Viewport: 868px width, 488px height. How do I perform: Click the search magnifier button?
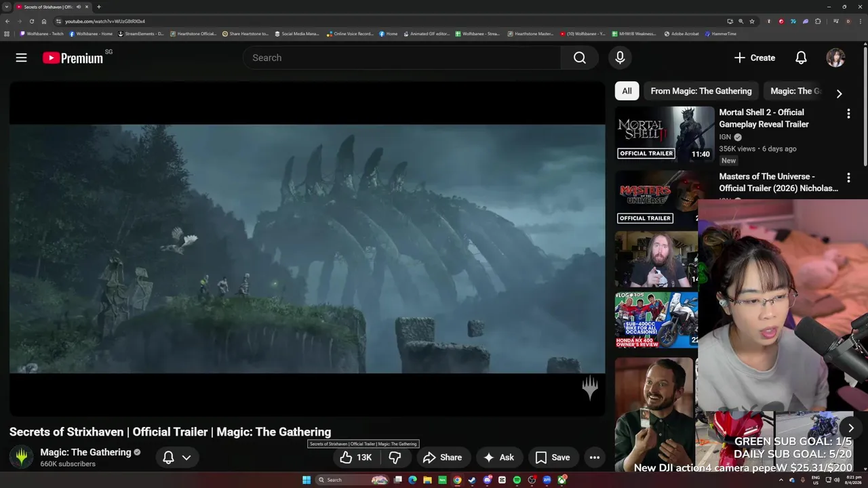580,58
